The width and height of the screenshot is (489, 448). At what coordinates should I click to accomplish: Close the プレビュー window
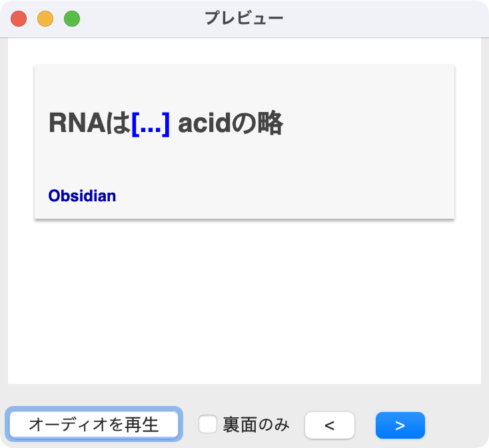pyautogui.click(x=19, y=19)
